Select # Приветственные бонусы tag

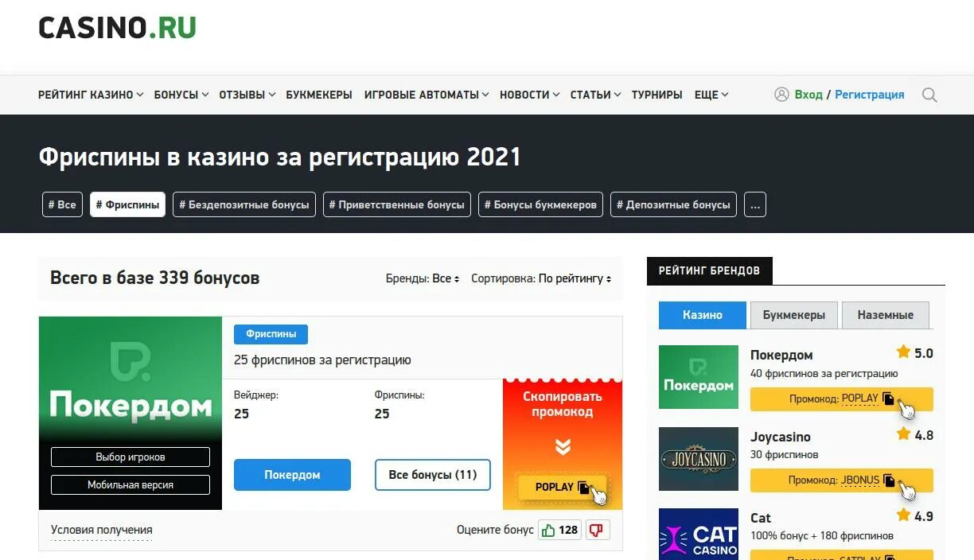click(397, 204)
